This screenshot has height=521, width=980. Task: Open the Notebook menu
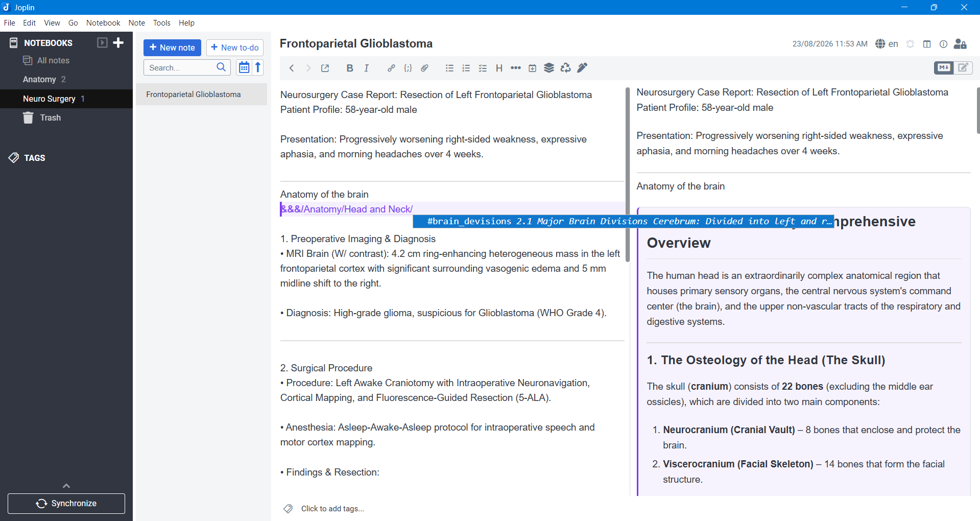pos(103,23)
